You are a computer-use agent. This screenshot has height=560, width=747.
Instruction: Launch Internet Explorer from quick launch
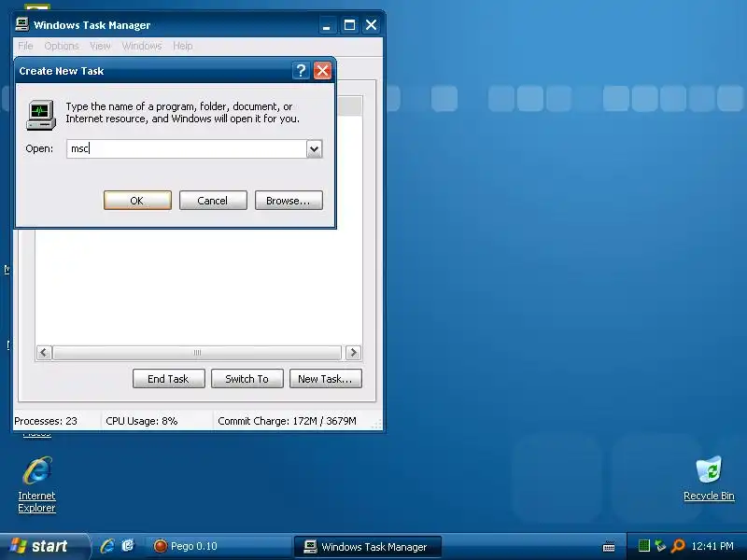[107, 546]
